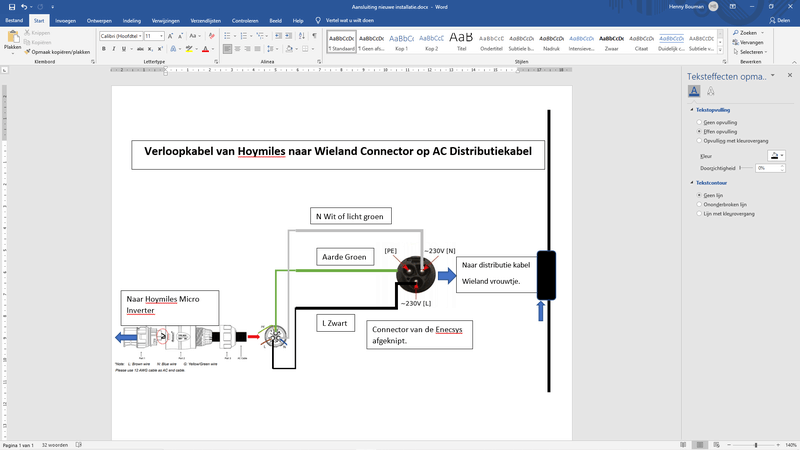Click the Save icon in title bar
This screenshot has width=800, height=450.
click(x=12, y=7)
